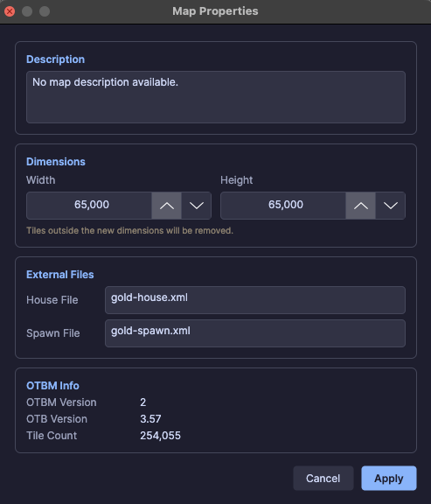431x504 pixels.
Task: Click the Tile Count value 254,055
Action: pos(160,436)
